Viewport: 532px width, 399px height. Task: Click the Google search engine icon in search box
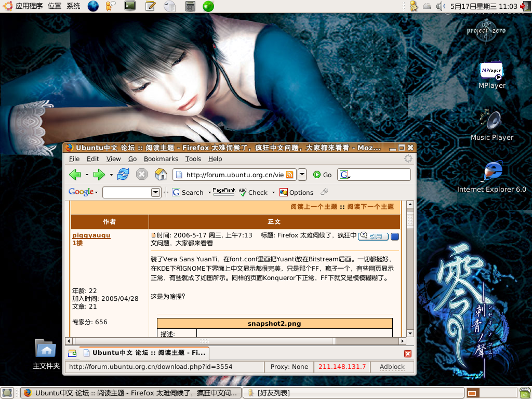[x=345, y=175]
